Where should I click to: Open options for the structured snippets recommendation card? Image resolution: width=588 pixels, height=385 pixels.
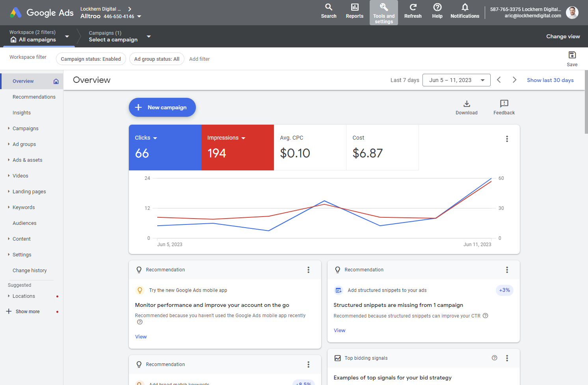[507, 270]
